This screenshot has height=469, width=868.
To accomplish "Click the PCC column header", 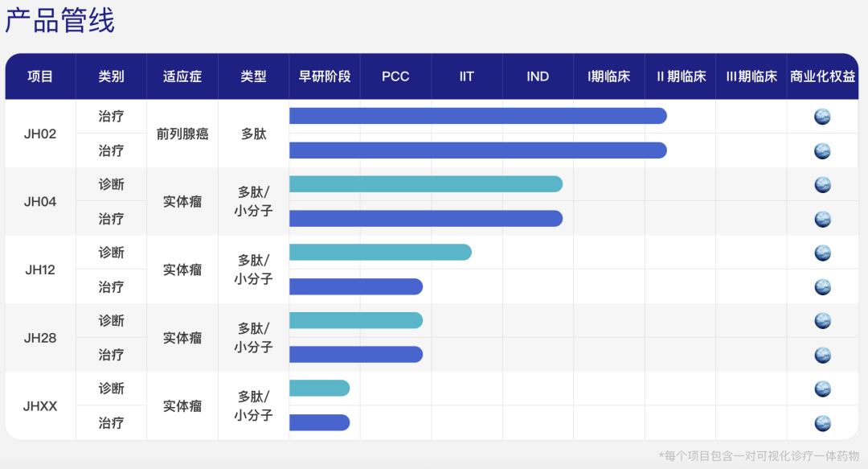I will pyautogui.click(x=395, y=76).
